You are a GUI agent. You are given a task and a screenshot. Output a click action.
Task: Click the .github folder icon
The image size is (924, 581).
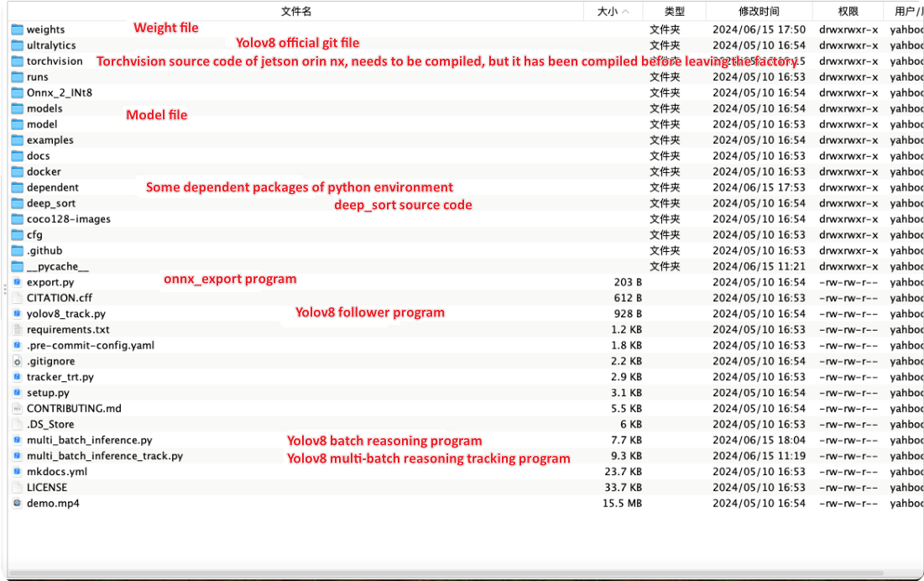tap(17, 250)
